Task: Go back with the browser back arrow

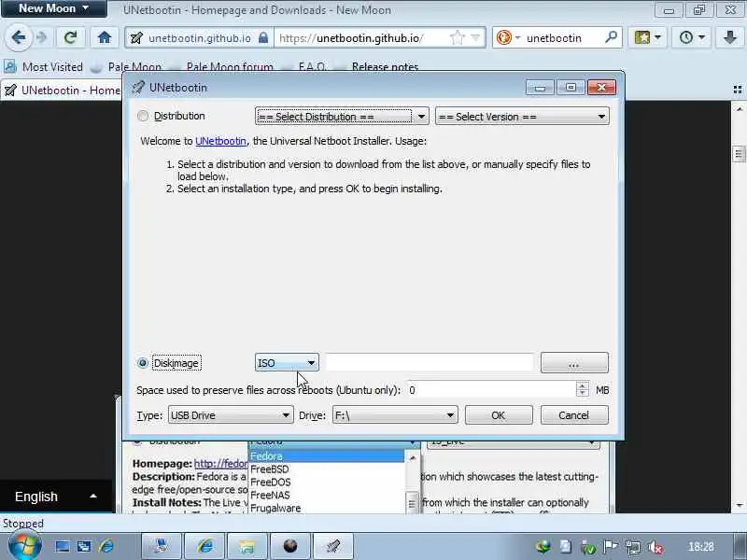Action: click(18, 37)
